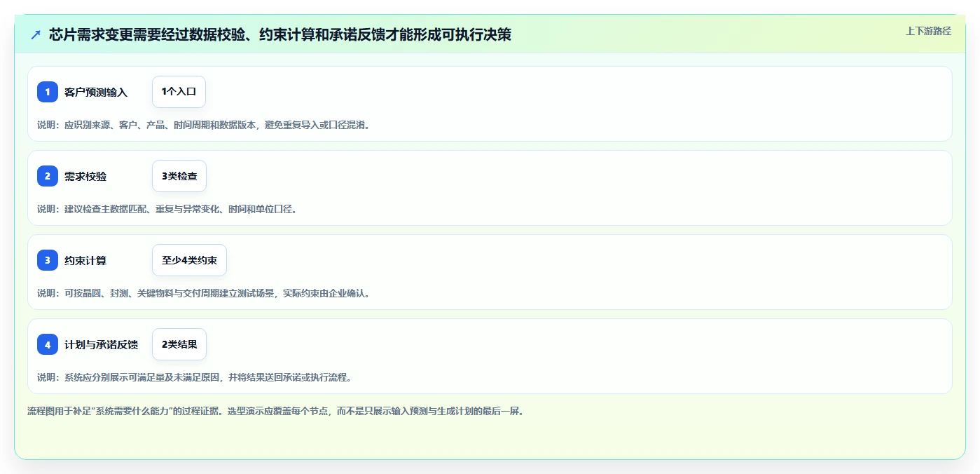Click the 至少4类约束 tag
Screen dimensions: 980x474
189,260
